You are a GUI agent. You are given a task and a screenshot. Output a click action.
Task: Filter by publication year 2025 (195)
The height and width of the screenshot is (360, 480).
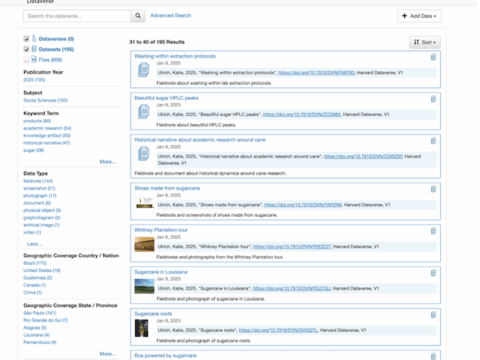tap(34, 80)
